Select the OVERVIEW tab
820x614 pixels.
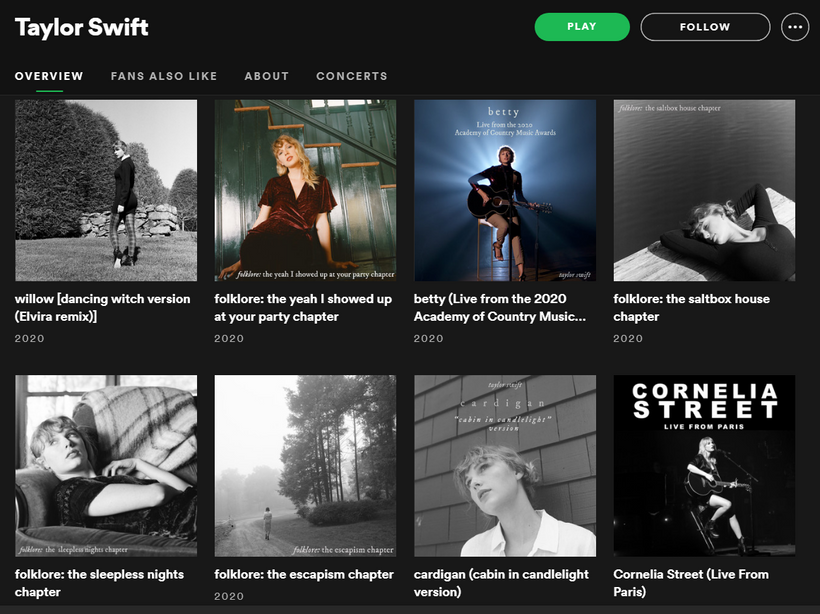pyautogui.click(x=49, y=76)
